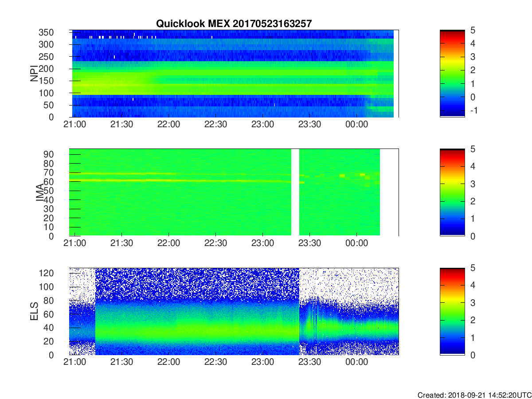Select the ELS y-axis label
532x399 pixels.
point(34,312)
